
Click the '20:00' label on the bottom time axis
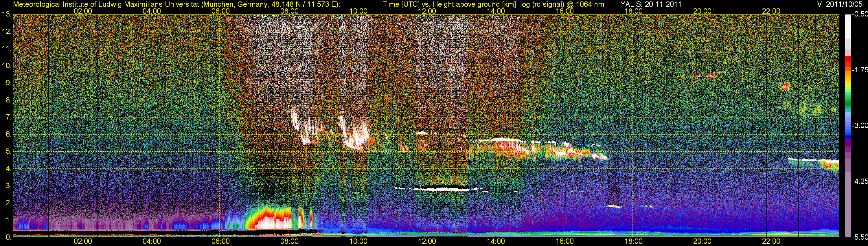[702, 241]
